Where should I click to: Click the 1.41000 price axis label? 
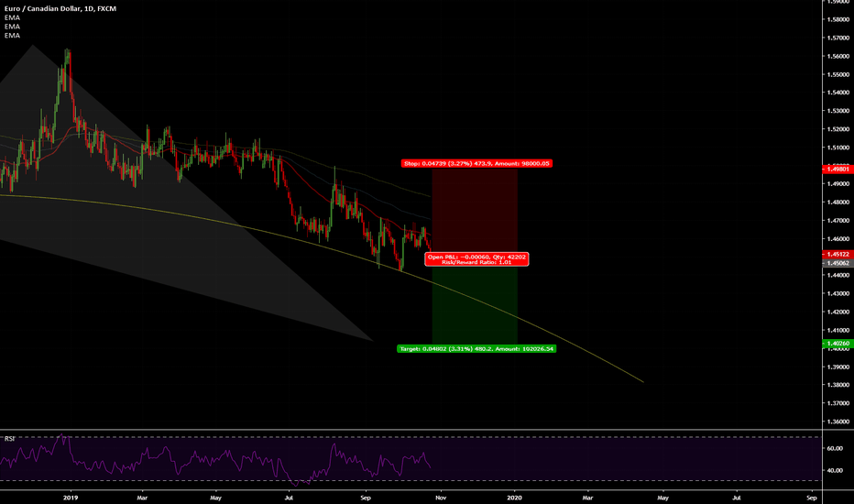tap(838, 331)
